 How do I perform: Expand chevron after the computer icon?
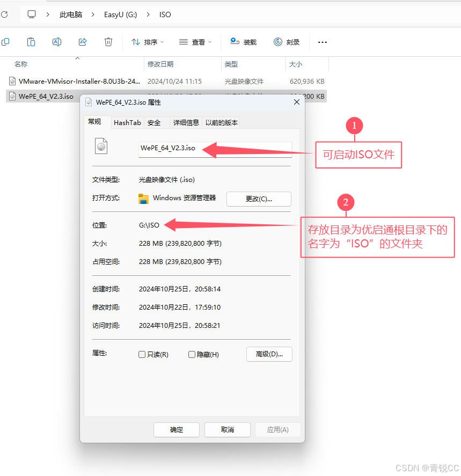point(48,14)
